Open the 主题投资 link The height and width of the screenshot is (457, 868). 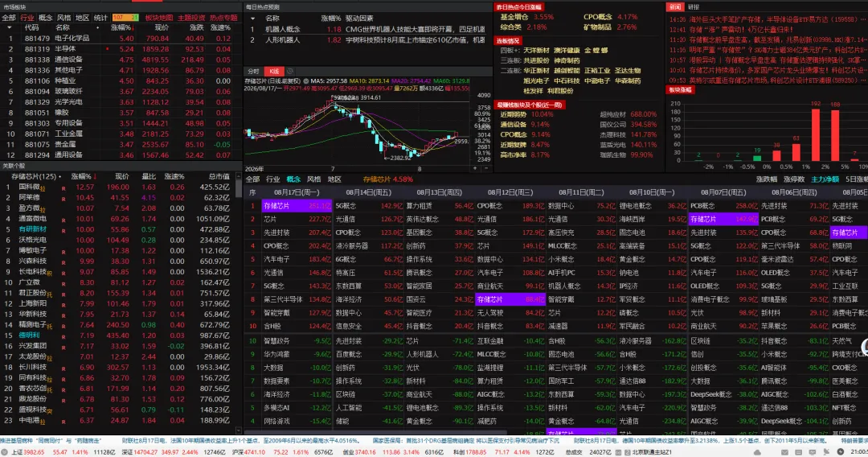click(x=191, y=18)
